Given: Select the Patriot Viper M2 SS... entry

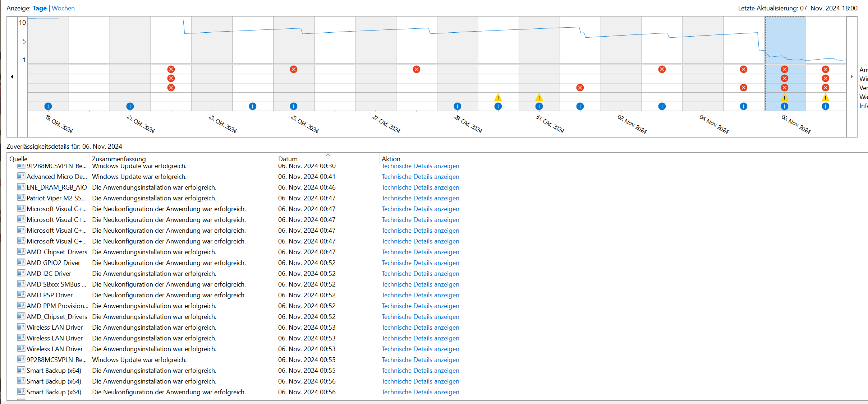Looking at the screenshot, I should pyautogui.click(x=56, y=198).
